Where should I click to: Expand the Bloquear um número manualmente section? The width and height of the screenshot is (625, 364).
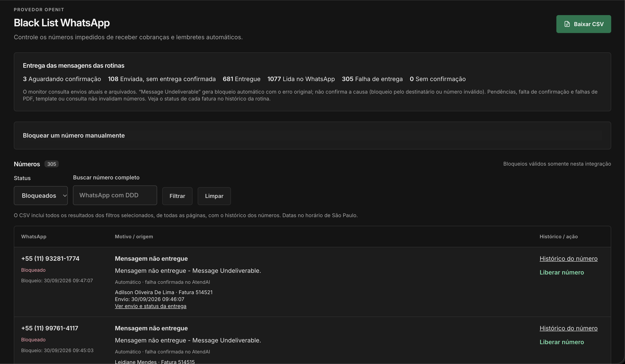click(312, 136)
